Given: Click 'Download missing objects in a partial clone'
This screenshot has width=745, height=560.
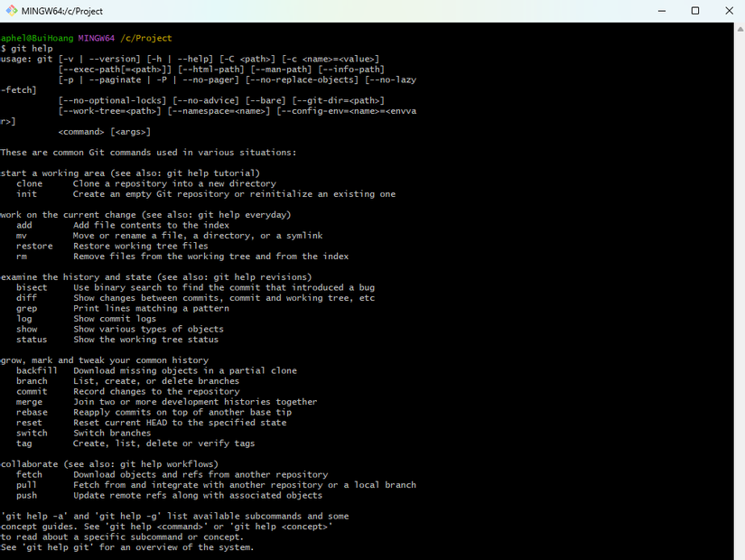Looking at the screenshot, I should [185, 371].
